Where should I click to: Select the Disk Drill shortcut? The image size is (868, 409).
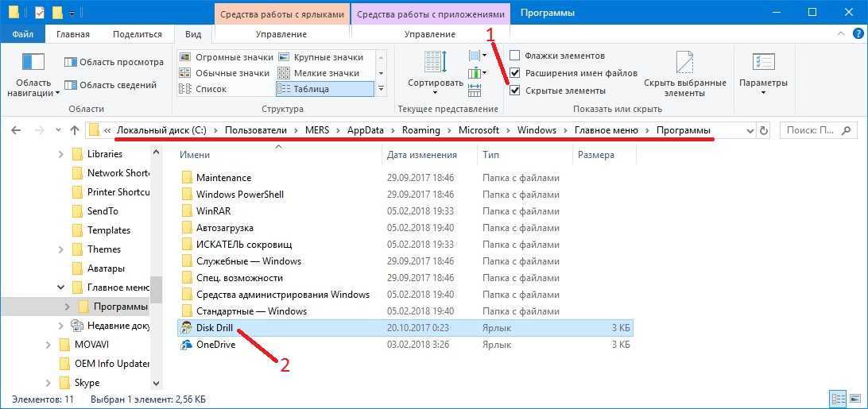pos(405,328)
